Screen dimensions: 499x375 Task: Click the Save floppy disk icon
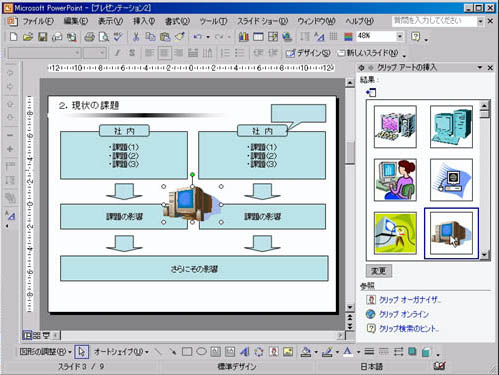(43, 36)
